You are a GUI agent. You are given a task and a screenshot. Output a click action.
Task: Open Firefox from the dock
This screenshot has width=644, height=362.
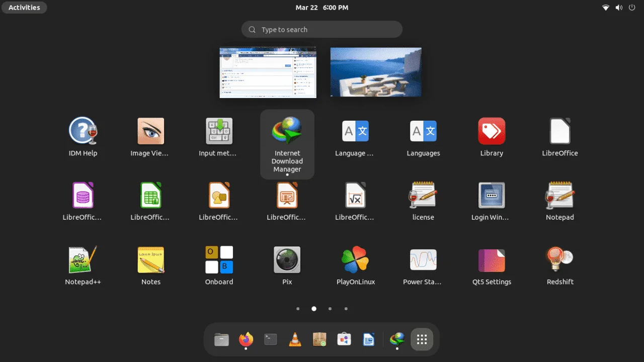click(246, 340)
